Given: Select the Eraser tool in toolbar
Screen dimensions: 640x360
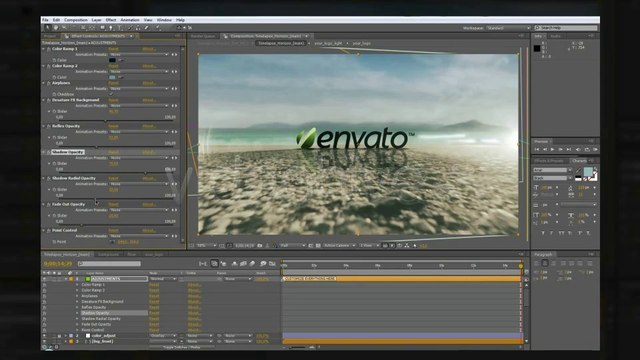Looking at the screenshot, I should point(147,28).
